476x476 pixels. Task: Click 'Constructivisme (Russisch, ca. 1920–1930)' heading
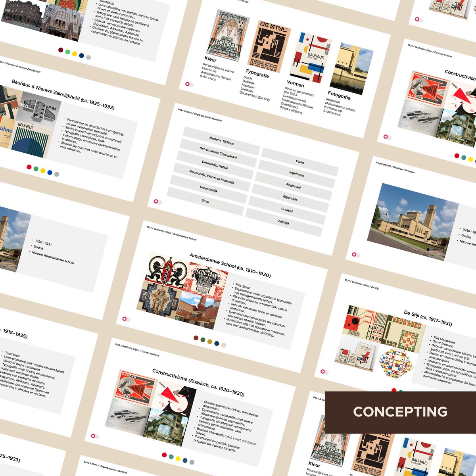tap(198, 382)
